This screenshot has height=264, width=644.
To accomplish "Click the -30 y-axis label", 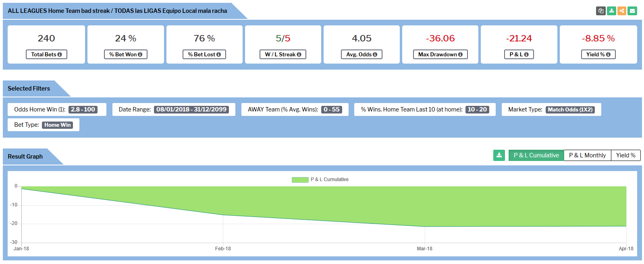I will tap(14, 242).
